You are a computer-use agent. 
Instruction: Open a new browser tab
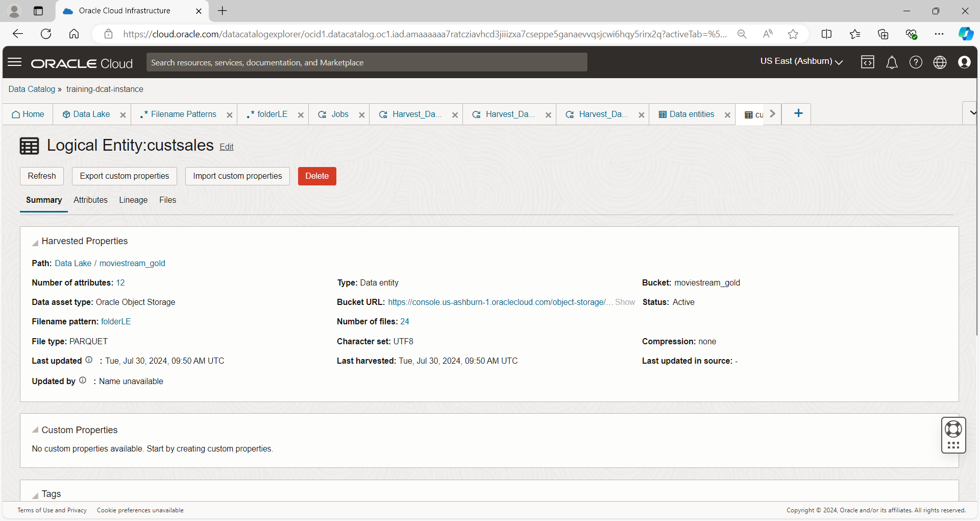[x=223, y=11]
